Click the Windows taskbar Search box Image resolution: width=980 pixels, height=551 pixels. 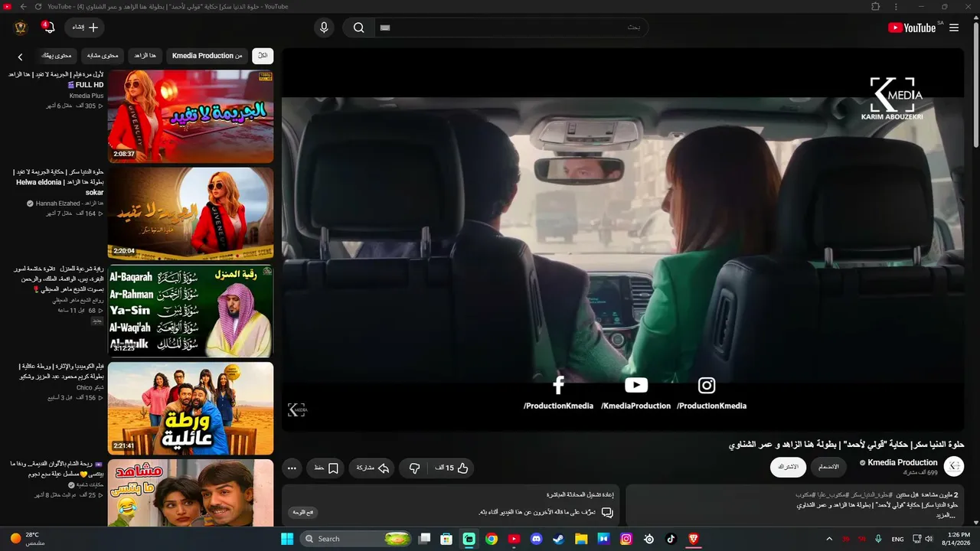pos(357,539)
